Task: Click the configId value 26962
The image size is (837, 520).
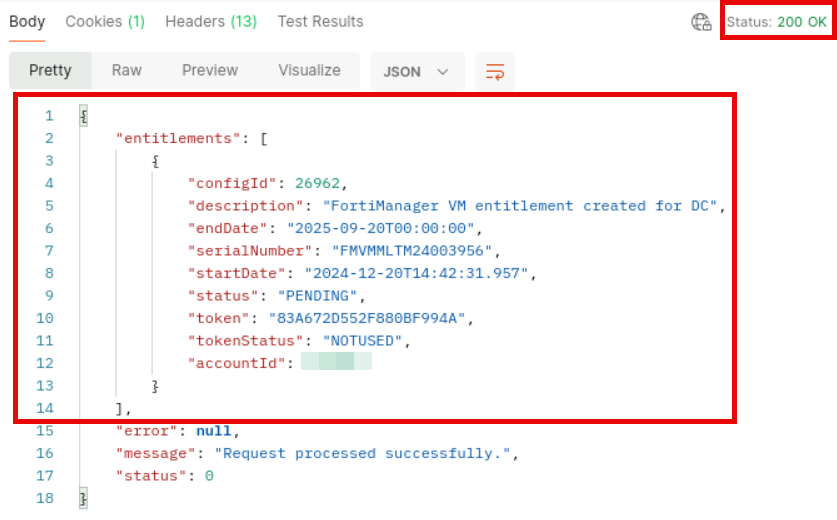Action: click(x=317, y=184)
